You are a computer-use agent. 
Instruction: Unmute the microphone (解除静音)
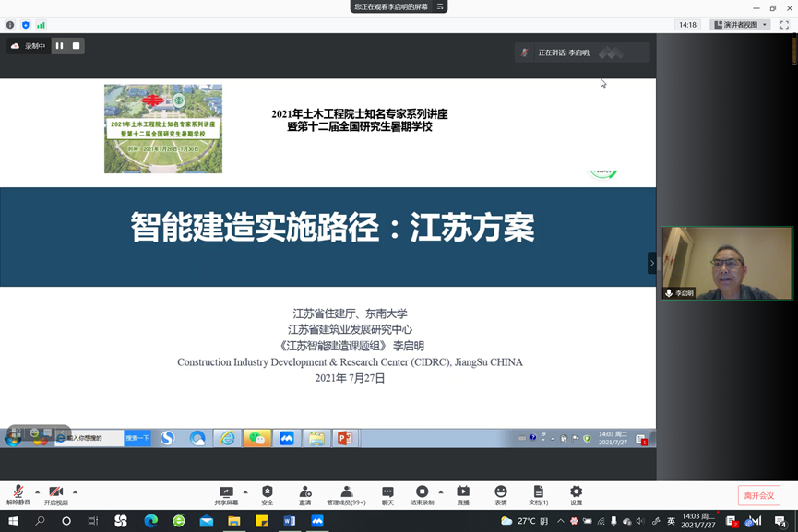click(18, 495)
